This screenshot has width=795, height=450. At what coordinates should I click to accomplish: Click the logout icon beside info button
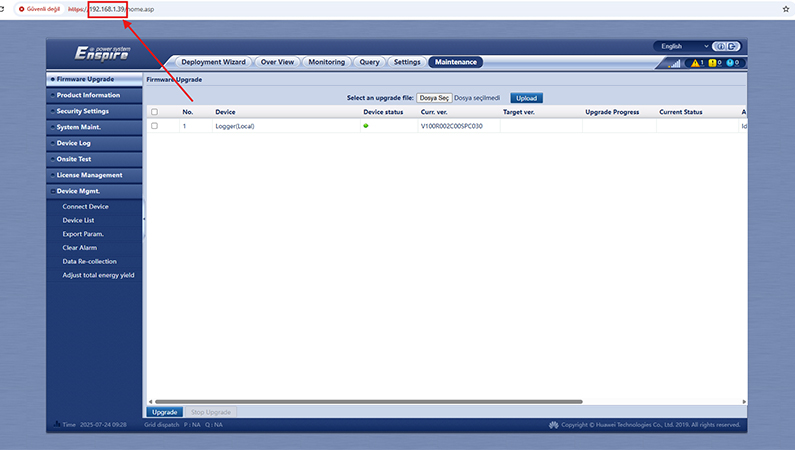pyautogui.click(x=734, y=46)
